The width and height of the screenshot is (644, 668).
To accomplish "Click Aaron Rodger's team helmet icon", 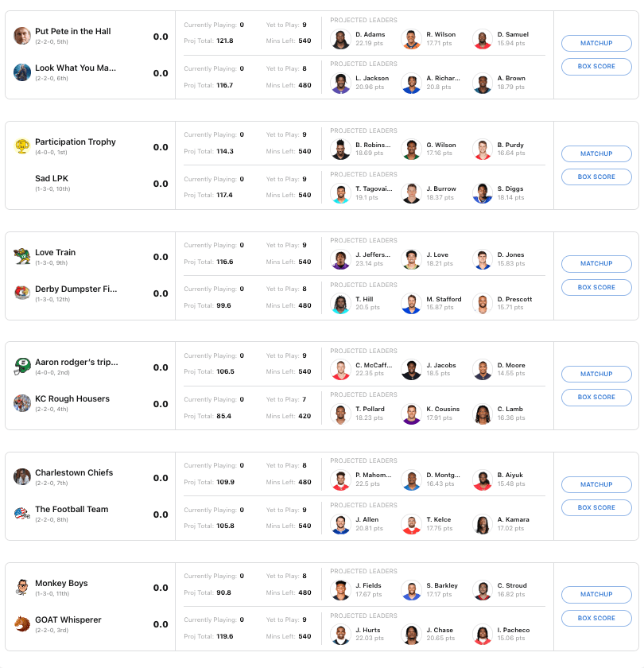I will 22,367.
